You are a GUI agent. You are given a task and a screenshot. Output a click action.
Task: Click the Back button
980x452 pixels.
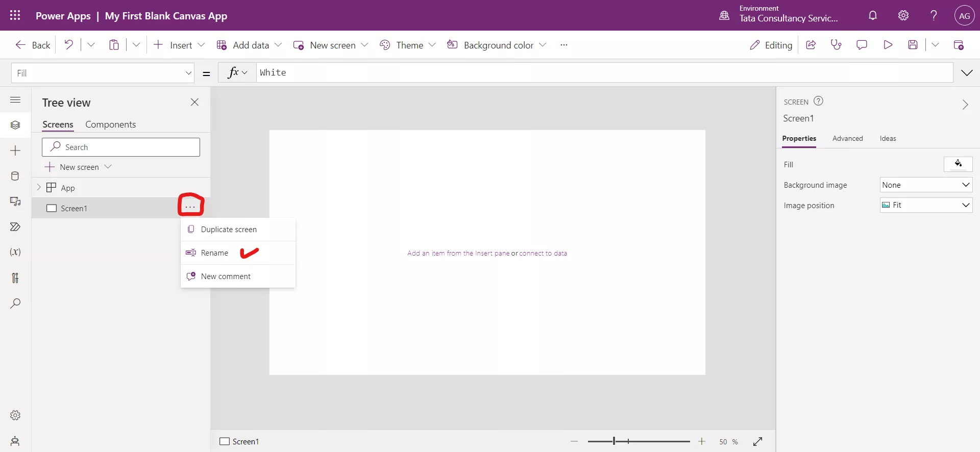[x=33, y=45]
